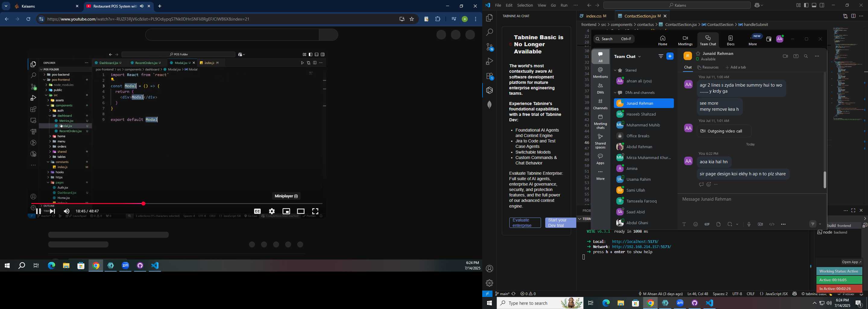Reply to the last message with thread icon
The height and width of the screenshot is (309, 868).
point(701,184)
